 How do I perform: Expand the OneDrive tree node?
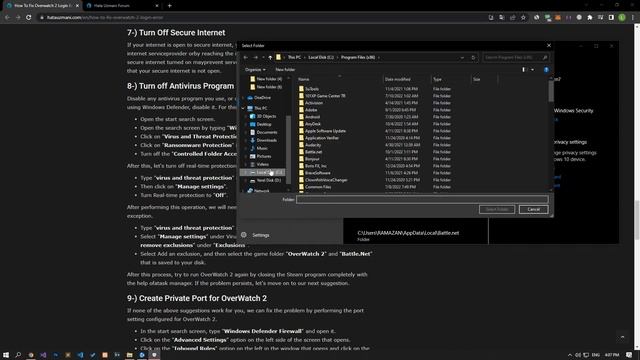click(244, 98)
